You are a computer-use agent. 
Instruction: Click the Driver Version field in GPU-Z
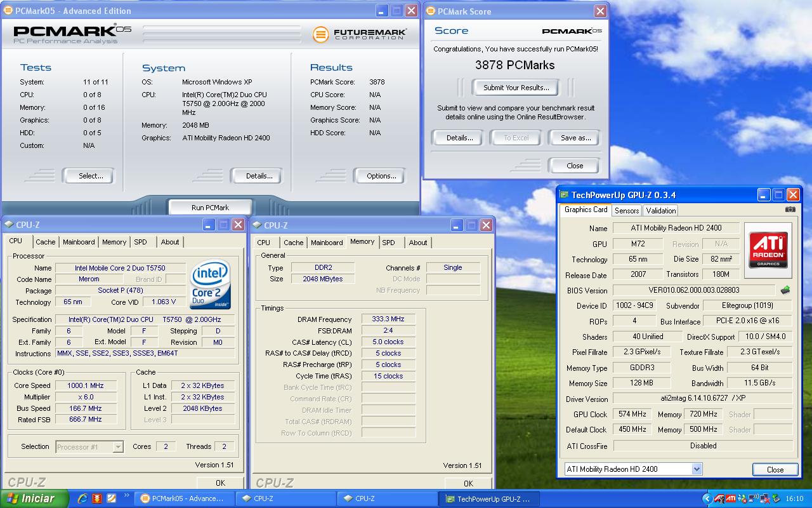(x=702, y=399)
